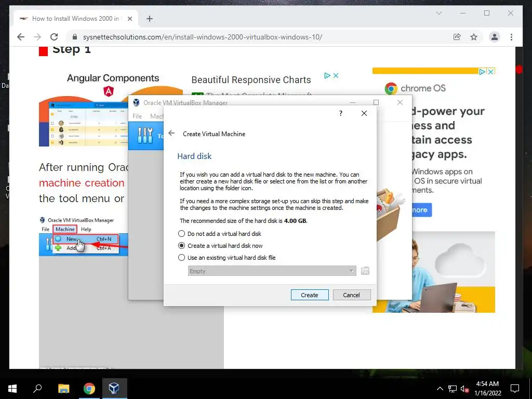532x399 pixels.
Task: Close the Angular Components ad
Action: [x=336, y=75]
